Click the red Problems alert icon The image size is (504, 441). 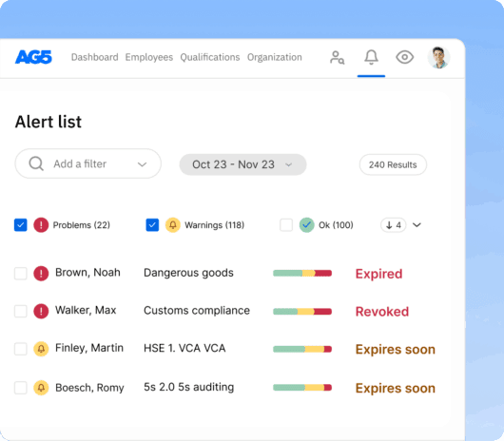(x=41, y=225)
